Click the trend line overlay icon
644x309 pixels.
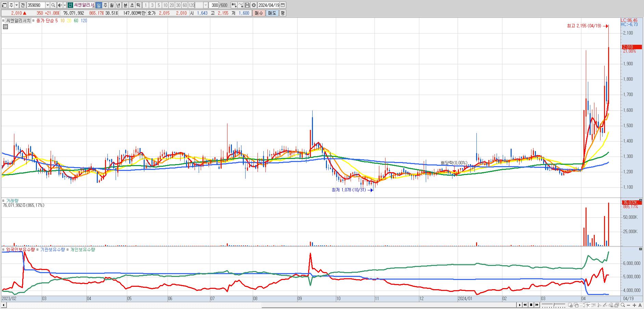coord(593,305)
